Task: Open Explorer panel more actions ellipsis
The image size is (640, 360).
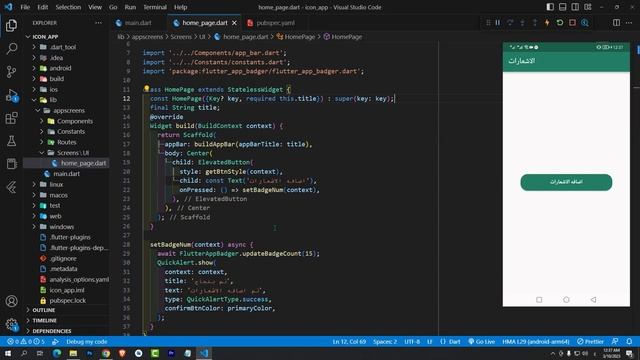Action: pyautogui.click(x=98, y=23)
